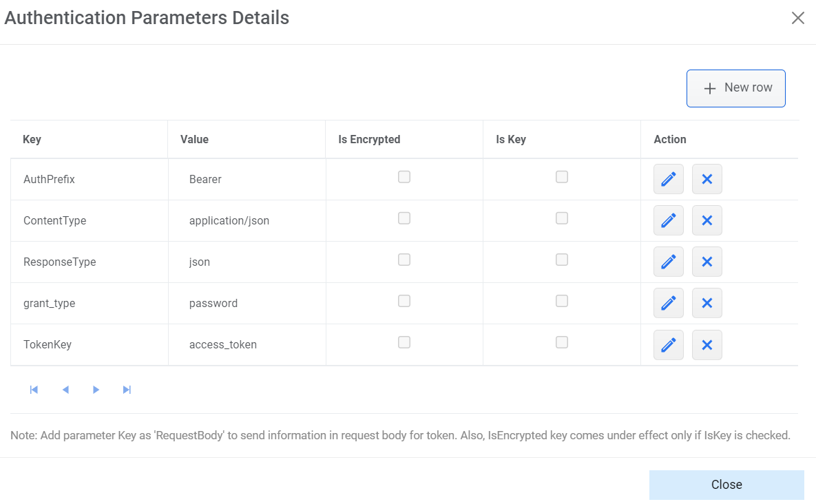The image size is (816, 504).
Task: Edit the grant_type parameter row
Action: point(668,303)
